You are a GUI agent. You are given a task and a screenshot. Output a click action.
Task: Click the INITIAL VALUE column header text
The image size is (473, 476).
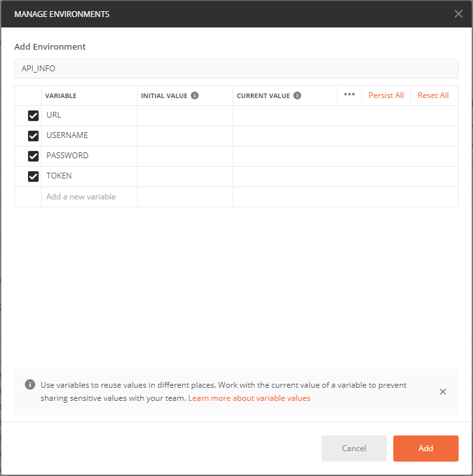click(164, 95)
